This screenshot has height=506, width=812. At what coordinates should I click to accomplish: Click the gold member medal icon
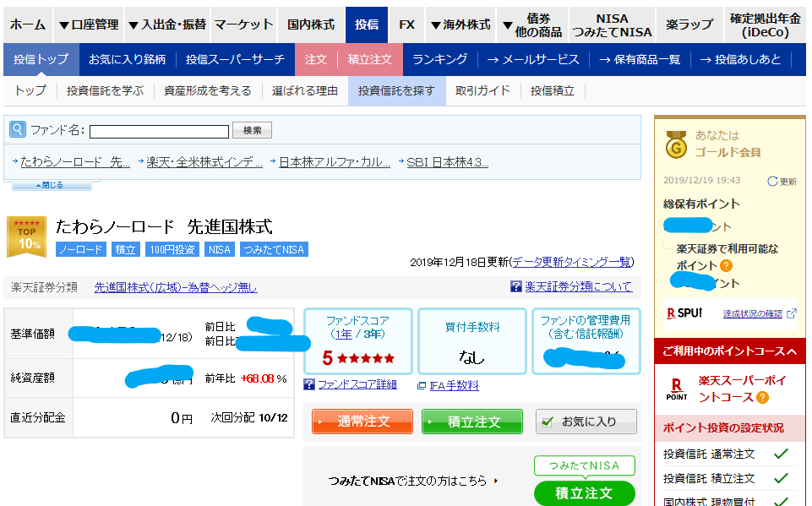tap(676, 144)
